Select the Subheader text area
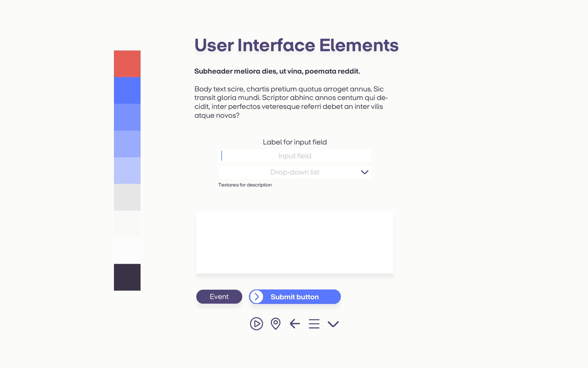The width and height of the screenshot is (588, 368). click(277, 71)
